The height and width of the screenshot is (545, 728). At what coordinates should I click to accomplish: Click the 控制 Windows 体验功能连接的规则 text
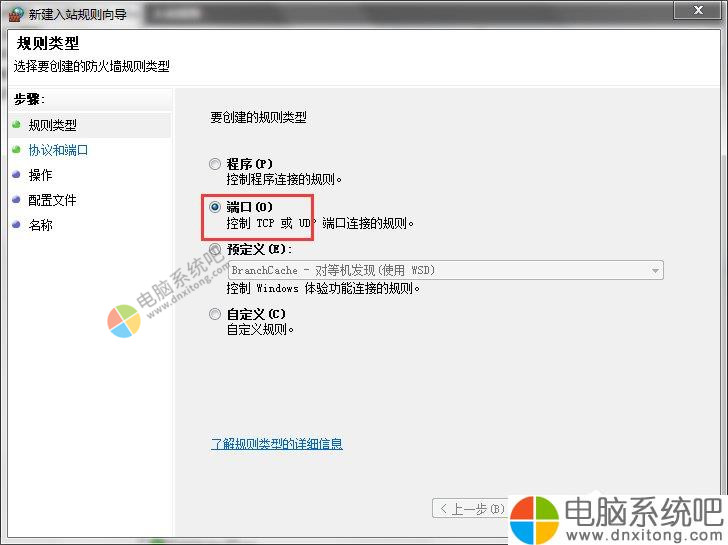pos(323,289)
